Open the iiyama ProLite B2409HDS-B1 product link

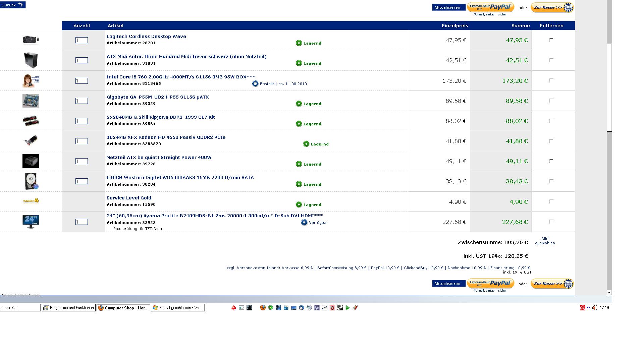pos(215,216)
